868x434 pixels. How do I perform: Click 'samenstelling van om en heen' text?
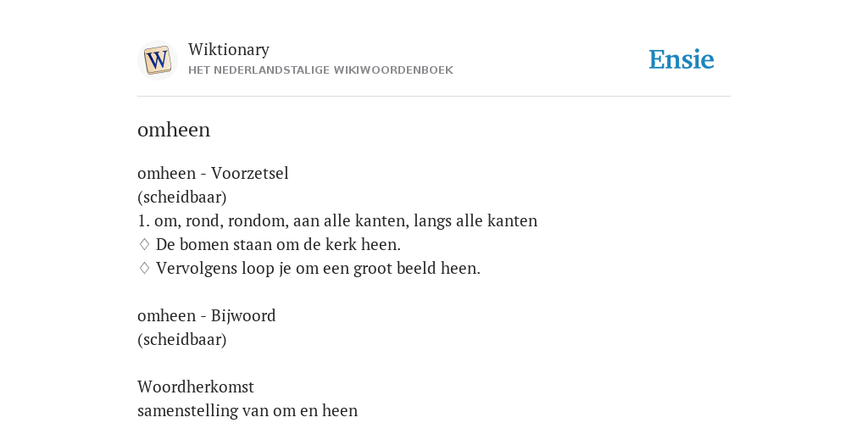click(x=248, y=410)
